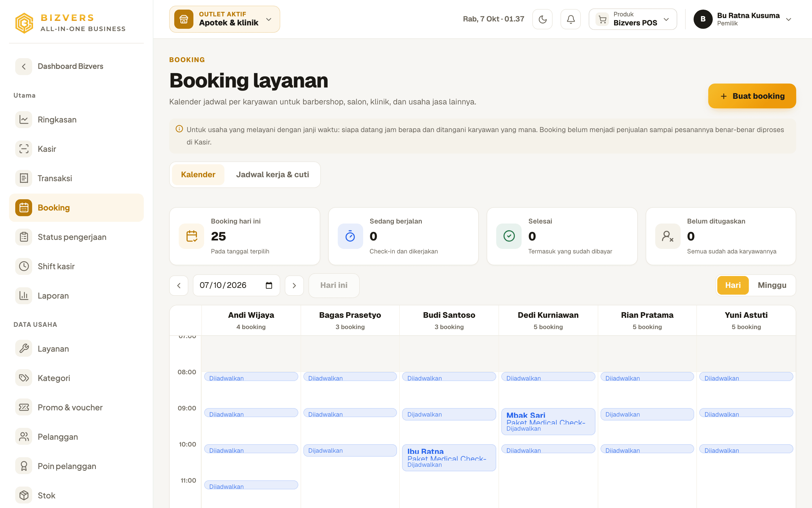
Task: Open Ibu Ratna booking card
Action: pyautogui.click(x=449, y=457)
